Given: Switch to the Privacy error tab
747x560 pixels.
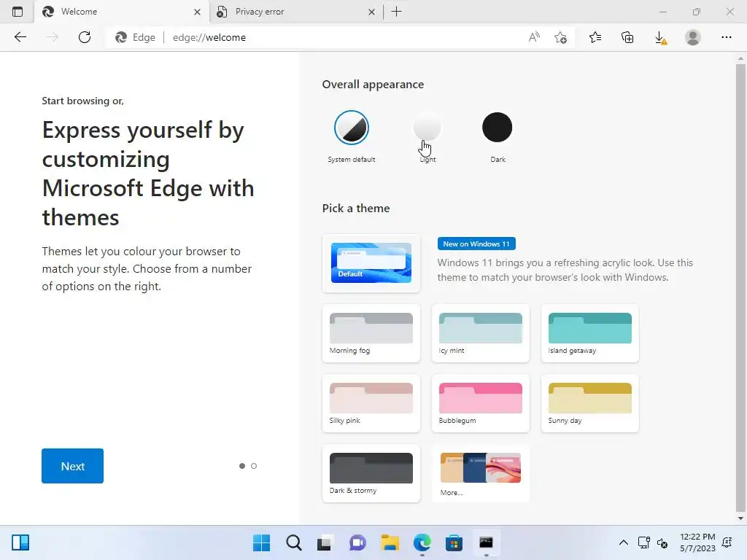Looking at the screenshot, I should (x=296, y=12).
